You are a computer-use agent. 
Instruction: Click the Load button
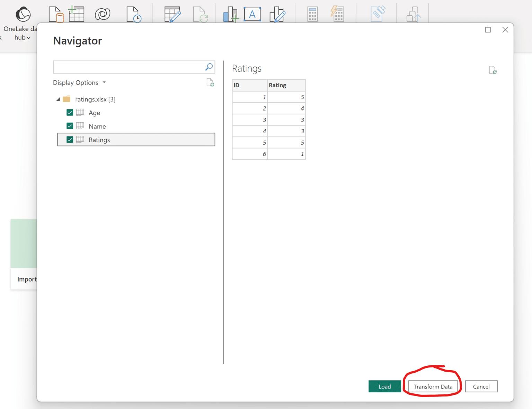(x=384, y=386)
